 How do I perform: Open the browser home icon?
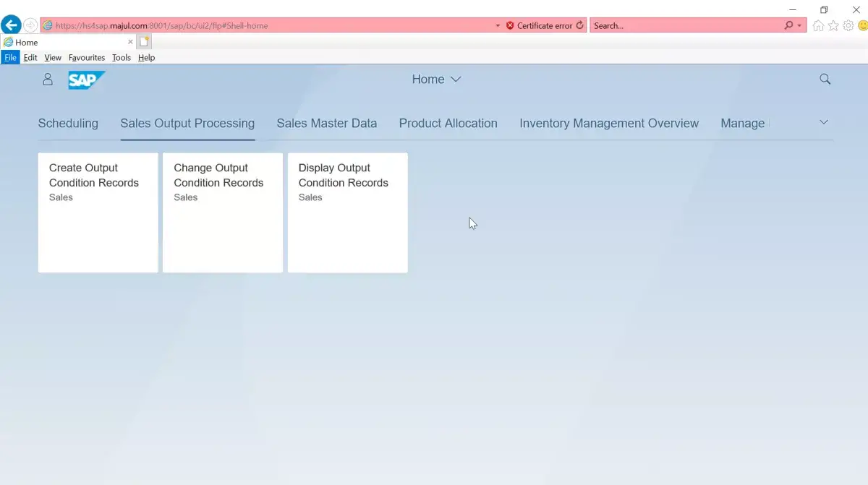[818, 25]
